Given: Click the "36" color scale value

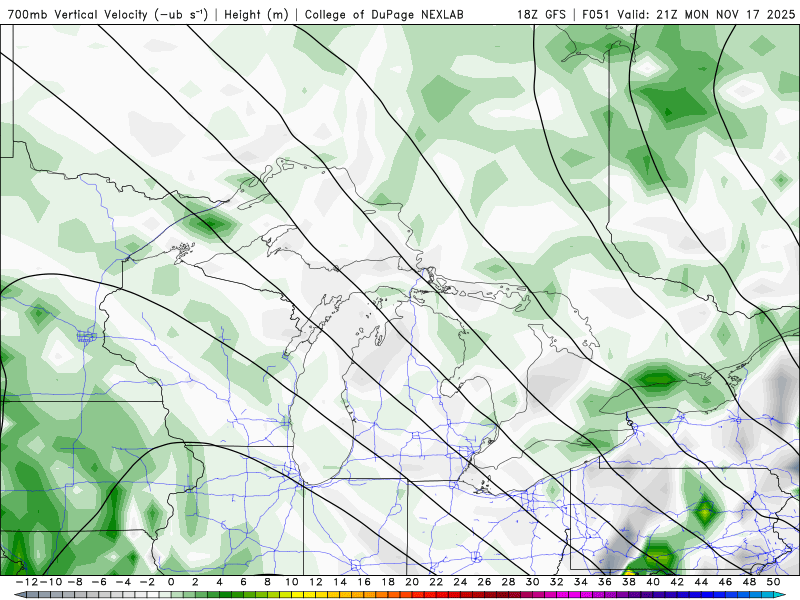Looking at the screenshot, I should 605,582.
